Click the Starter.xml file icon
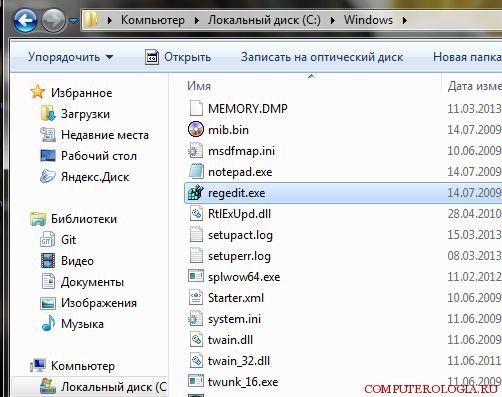The image size is (502, 397). coord(196,297)
